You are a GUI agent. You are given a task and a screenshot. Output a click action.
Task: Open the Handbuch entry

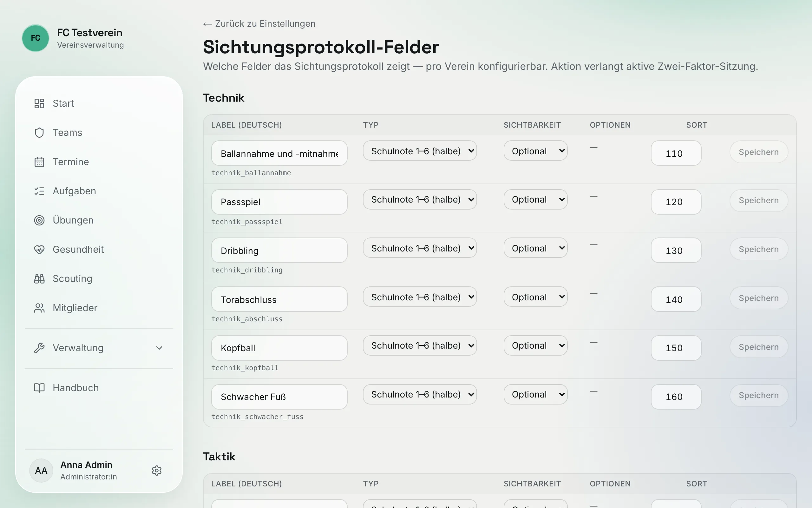(x=99, y=388)
